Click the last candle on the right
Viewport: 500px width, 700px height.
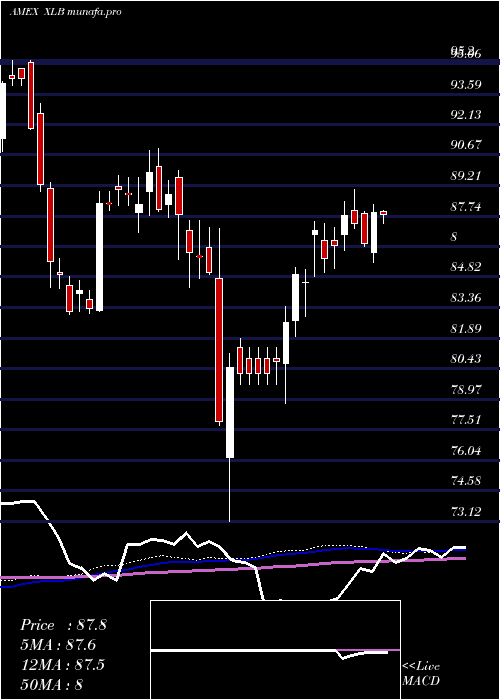tap(383, 213)
